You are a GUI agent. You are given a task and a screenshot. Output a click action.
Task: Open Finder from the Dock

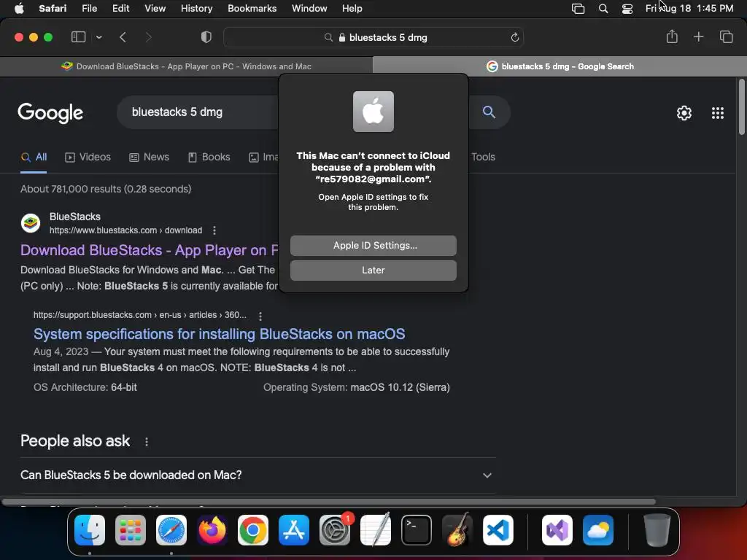tap(90, 530)
